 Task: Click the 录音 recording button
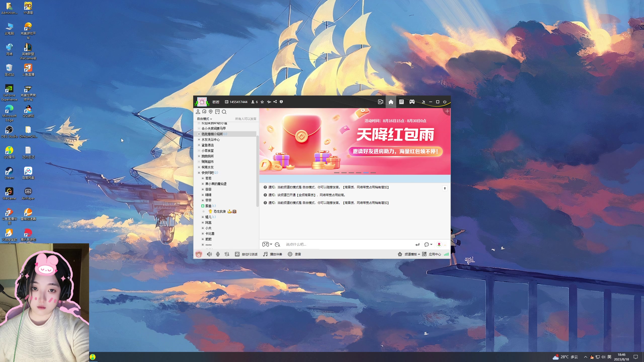(x=295, y=254)
